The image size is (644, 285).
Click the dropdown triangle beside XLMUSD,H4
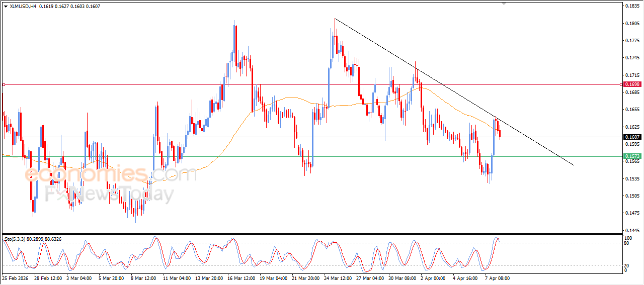click(x=6, y=7)
